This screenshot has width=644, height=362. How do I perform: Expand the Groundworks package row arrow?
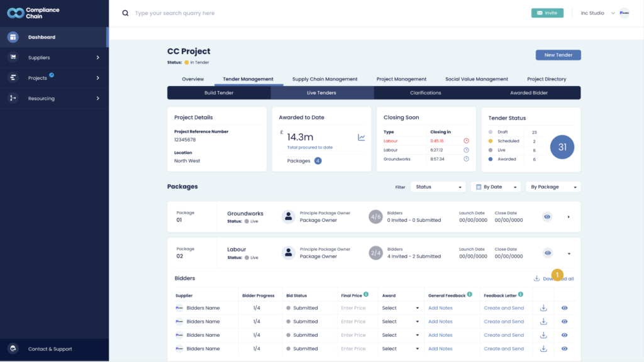pos(569,217)
